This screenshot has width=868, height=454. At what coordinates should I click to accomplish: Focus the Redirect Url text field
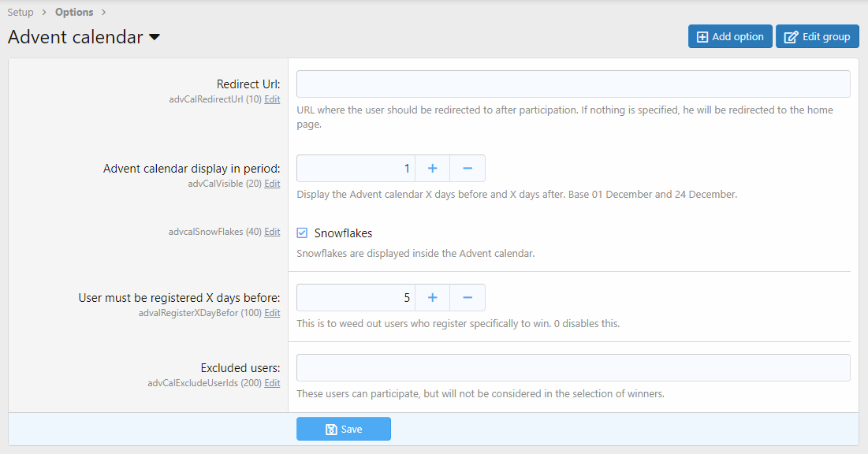(573, 84)
